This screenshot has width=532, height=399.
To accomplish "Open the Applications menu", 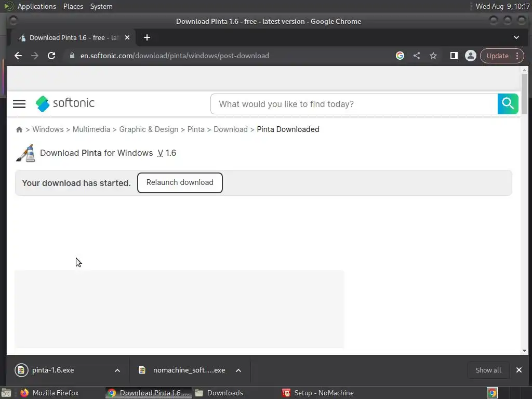I will [37, 6].
